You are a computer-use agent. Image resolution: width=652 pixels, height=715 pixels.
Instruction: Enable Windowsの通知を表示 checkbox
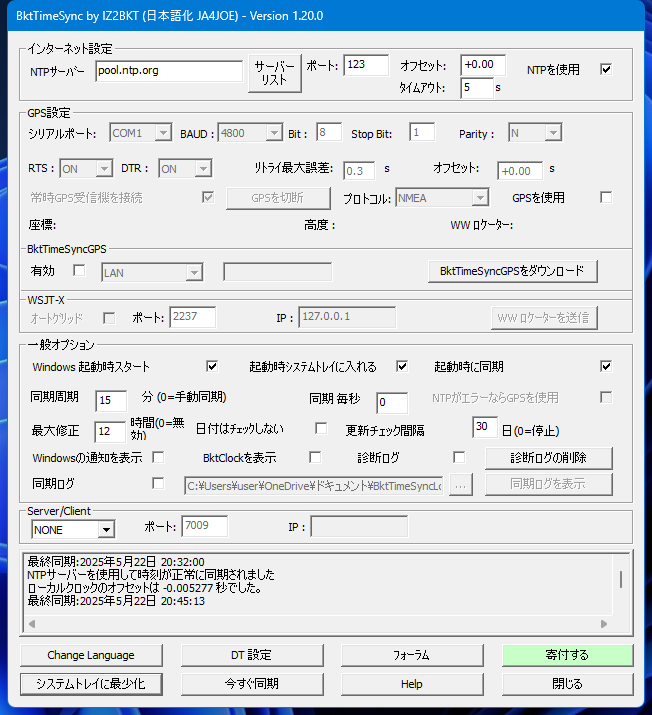pyautogui.click(x=158, y=457)
